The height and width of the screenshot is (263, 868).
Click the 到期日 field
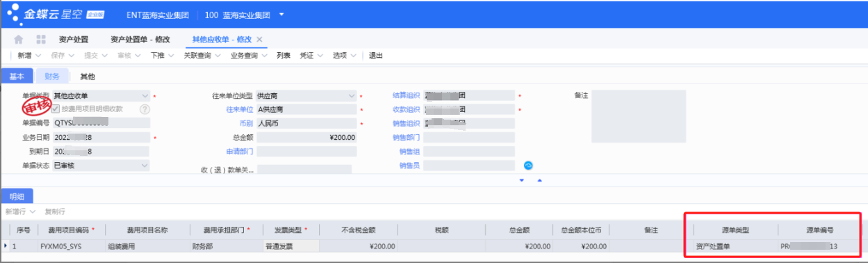101,151
